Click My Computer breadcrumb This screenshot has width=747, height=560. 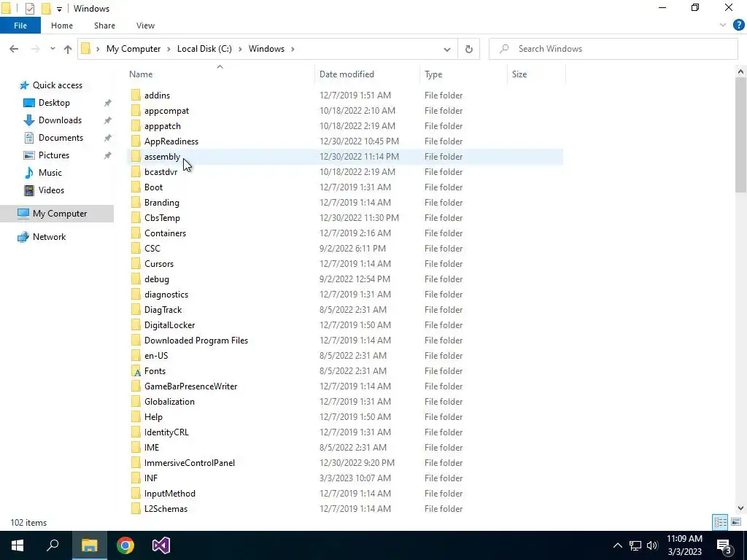click(x=133, y=49)
